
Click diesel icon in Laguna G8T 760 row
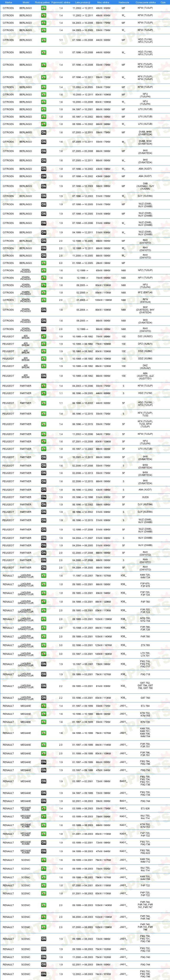tap(44, 698)
